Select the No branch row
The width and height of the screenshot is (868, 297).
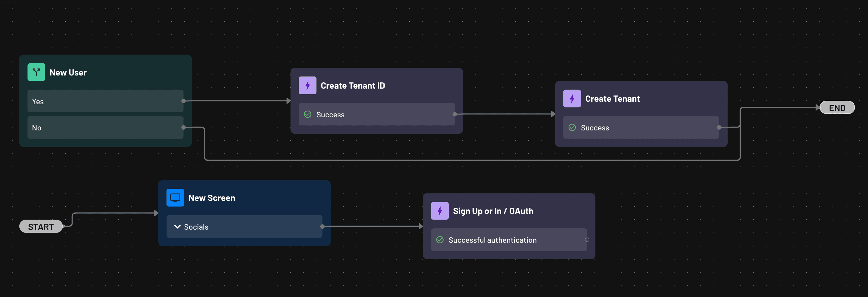[106, 128]
